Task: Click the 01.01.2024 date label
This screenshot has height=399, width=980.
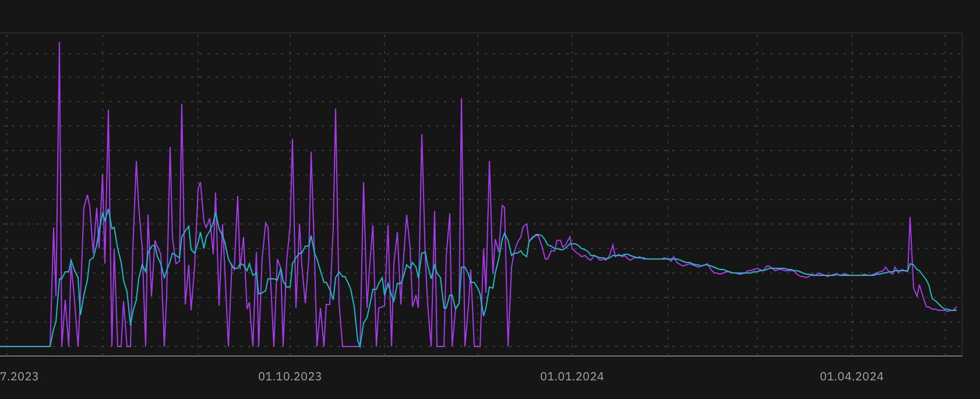Action: [x=572, y=376]
